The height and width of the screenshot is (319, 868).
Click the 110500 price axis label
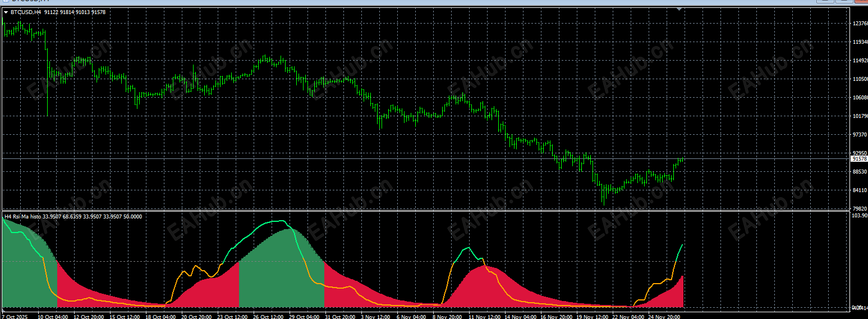pyautogui.click(x=860, y=79)
